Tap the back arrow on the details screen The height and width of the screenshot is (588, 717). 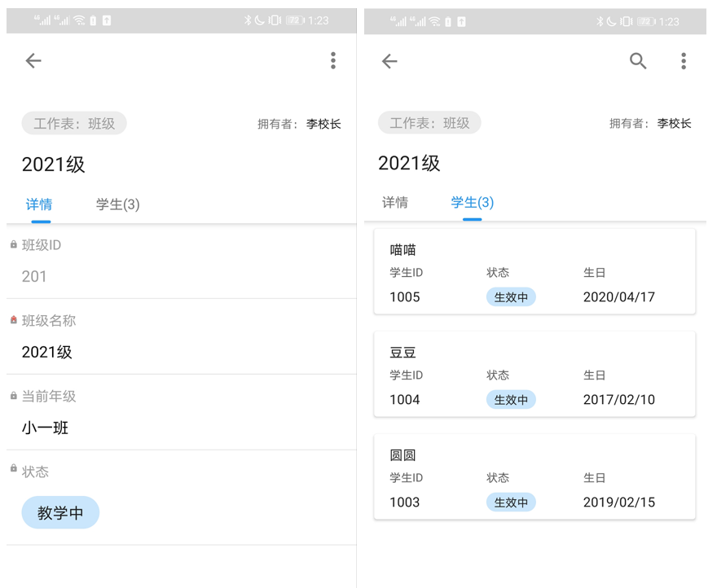[33, 60]
